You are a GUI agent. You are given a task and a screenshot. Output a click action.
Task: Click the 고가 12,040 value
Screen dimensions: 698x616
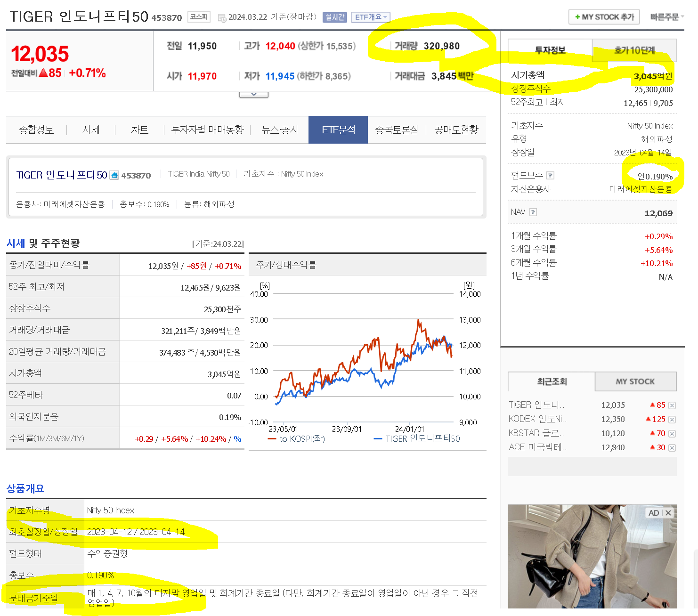[x=280, y=46]
